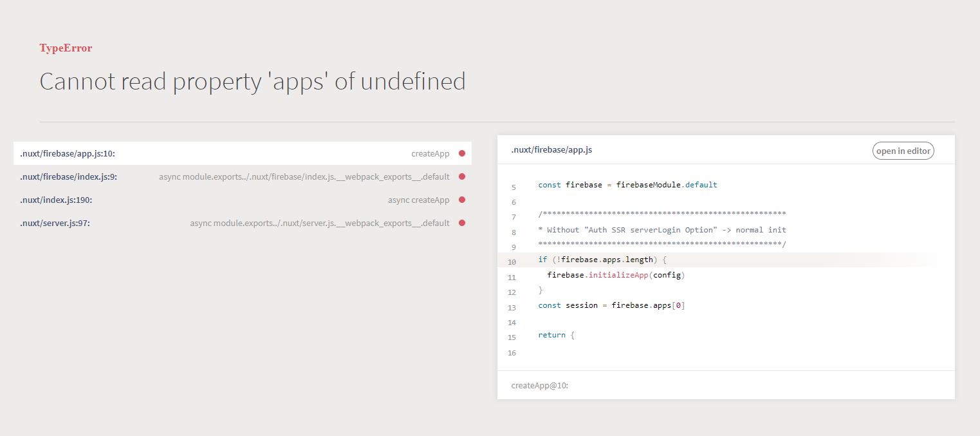Viewport: 980px width, 436px height.
Task: Click the red dot on the firebase/index.js:9 frame
Action: (x=462, y=176)
